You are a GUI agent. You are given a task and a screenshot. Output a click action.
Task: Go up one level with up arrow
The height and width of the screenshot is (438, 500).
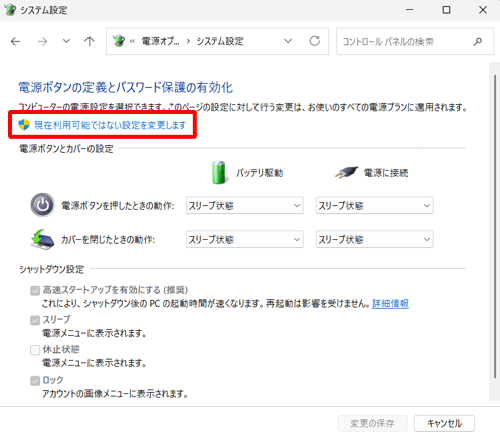(89, 41)
